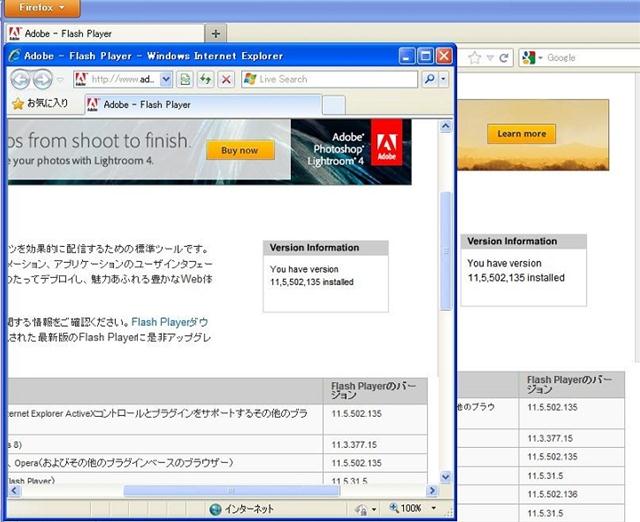Open a new blank tab in IE
The width and height of the screenshot is (640, 522).
click(333, 106)
